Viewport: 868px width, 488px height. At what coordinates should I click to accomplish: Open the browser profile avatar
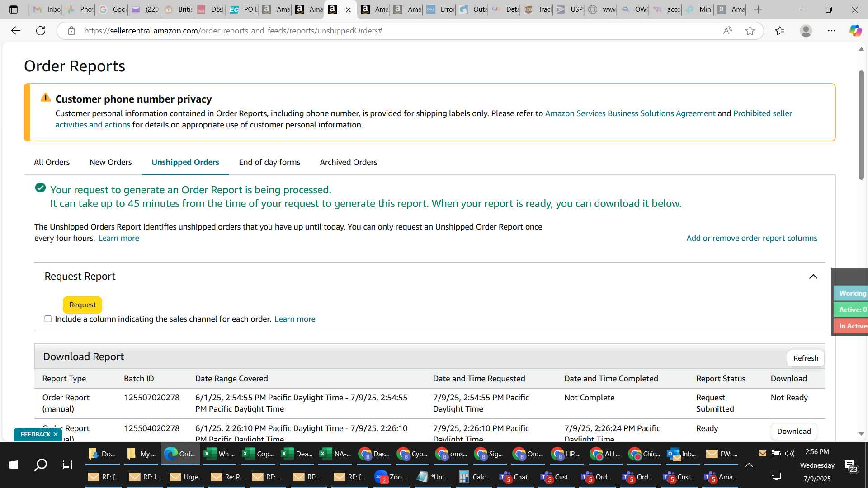click(806, 31)
